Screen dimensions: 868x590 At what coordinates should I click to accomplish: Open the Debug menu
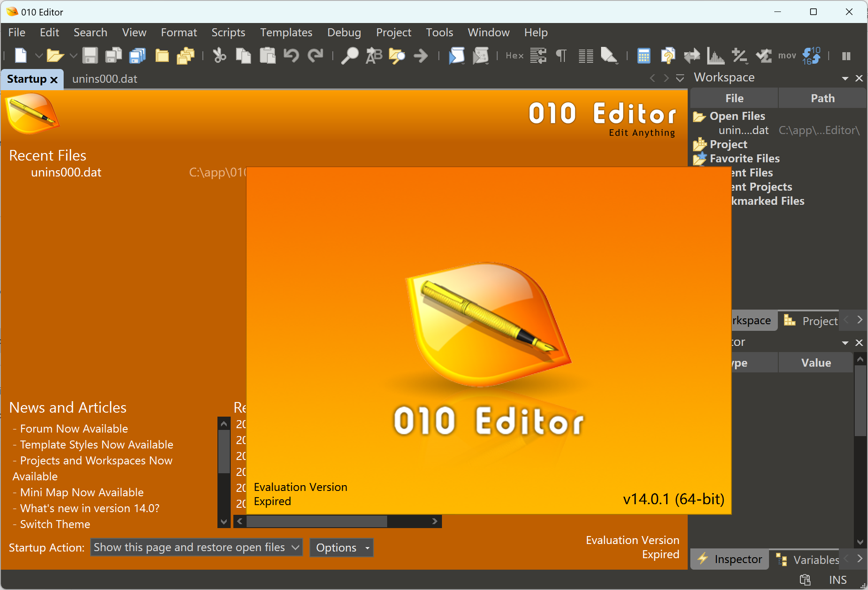[x=344, y=33]
